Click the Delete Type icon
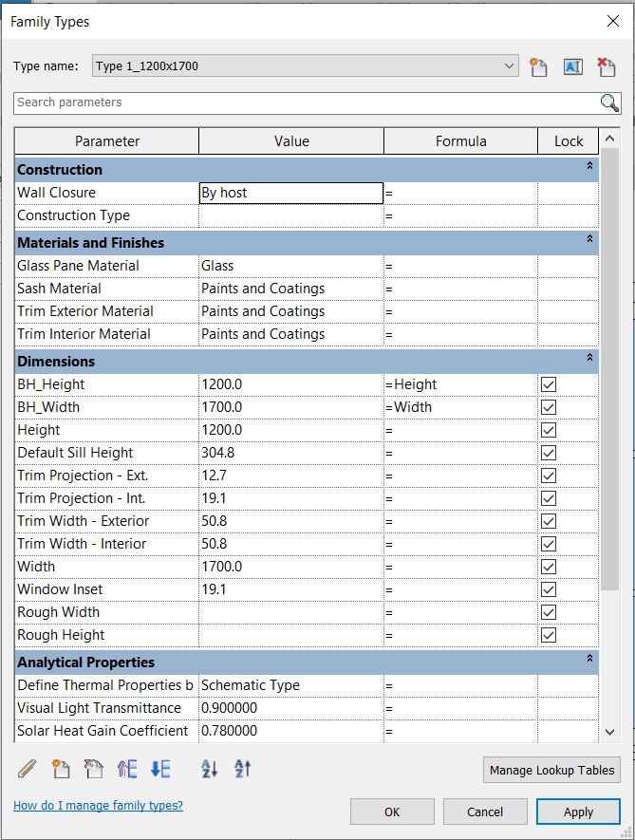The image size is (635, 840). tap(606, 66)
